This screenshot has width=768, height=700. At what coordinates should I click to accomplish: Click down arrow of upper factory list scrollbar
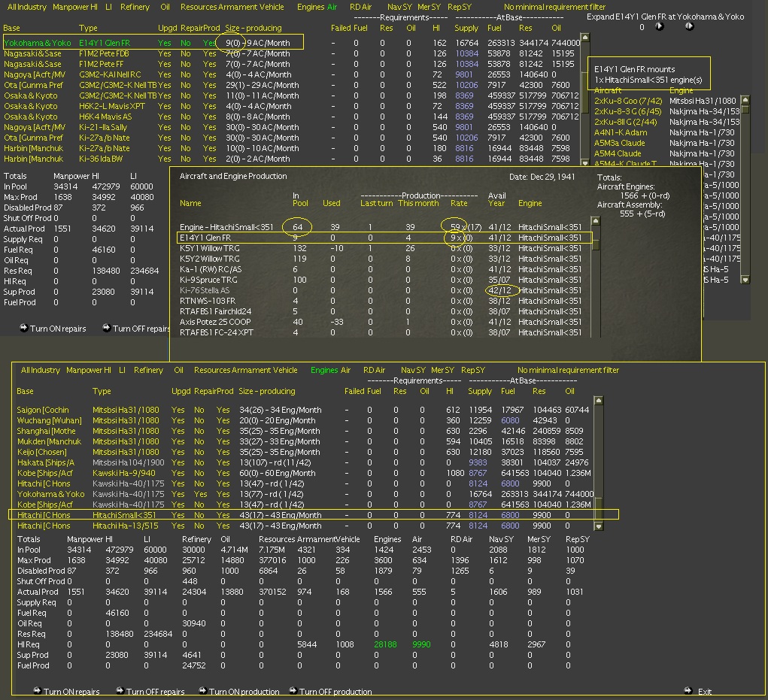[584, 162]
